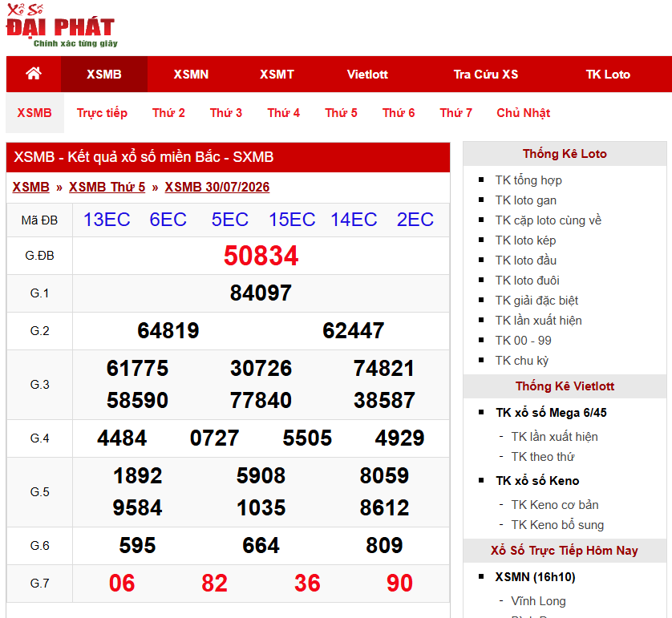Open TK loto đuôi link
This screenshot has height=618, width=672.
527,281
